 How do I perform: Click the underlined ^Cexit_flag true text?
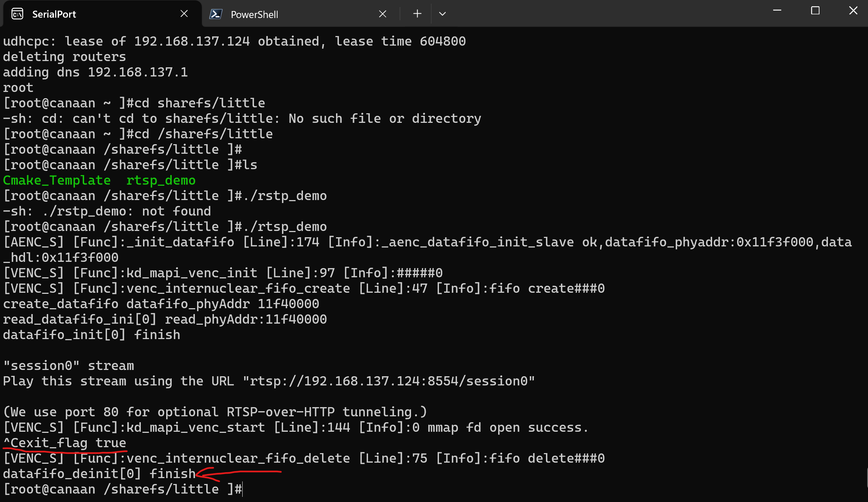(65, 443)
